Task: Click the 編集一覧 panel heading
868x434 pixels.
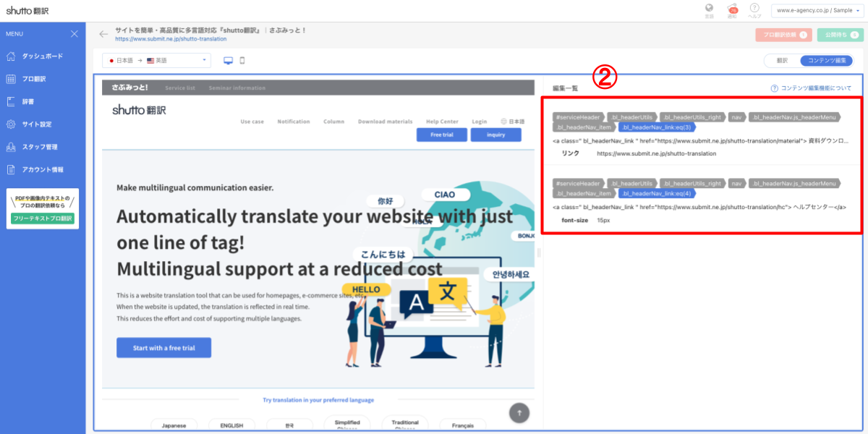Action: (565, 88)
